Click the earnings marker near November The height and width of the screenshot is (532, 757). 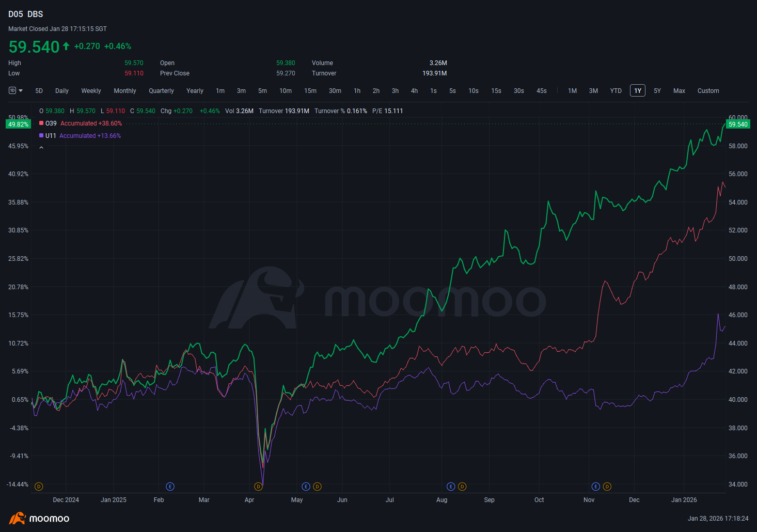click(x=595, y=487)
